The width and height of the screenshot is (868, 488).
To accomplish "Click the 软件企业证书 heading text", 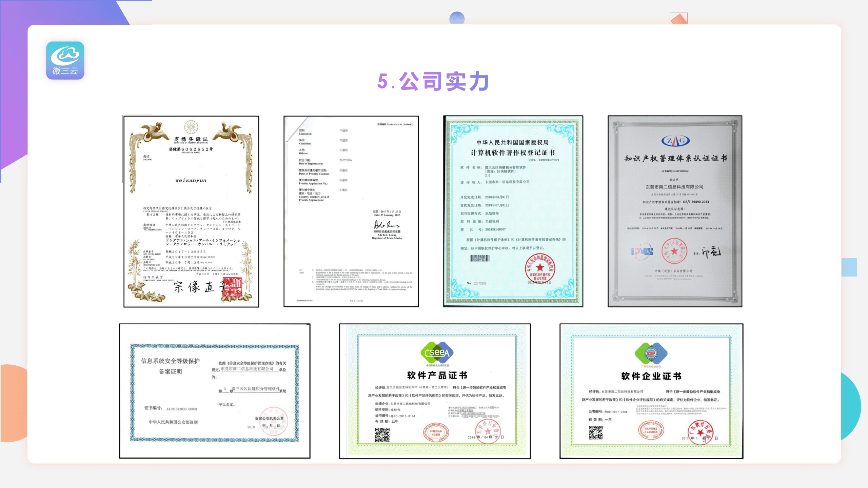I will pyautogui.click(x=651, y=376).
